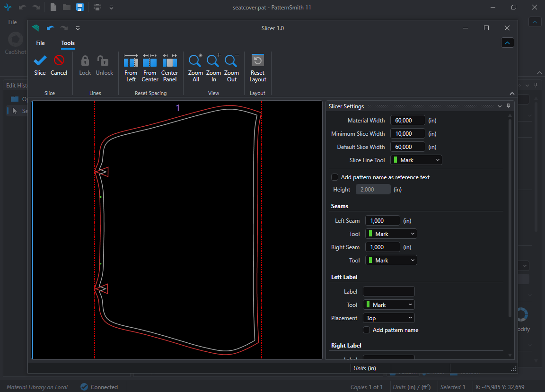Switch to the Slicer Tools tab
Screen dimensions: 545x392
tap(68, 43)
